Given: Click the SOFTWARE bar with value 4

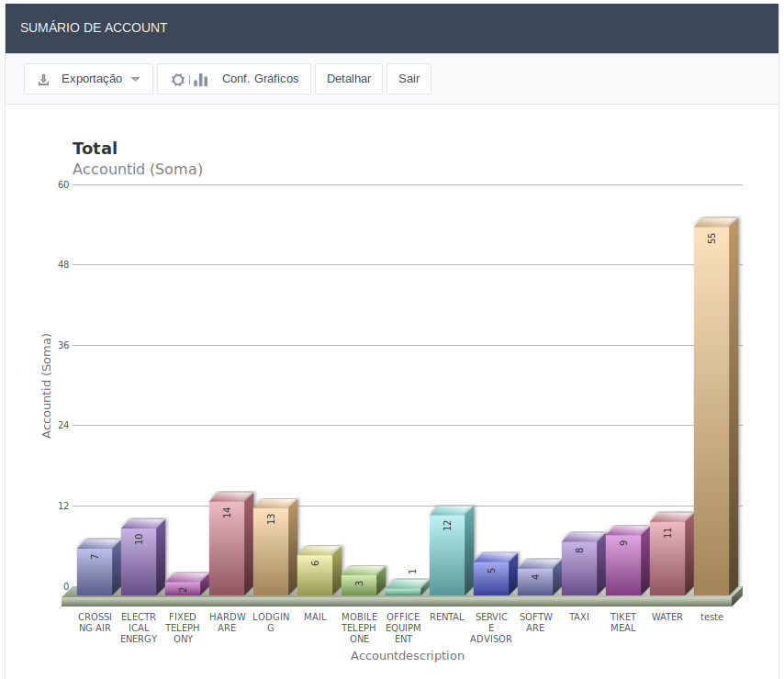Looking at the screenshot, I should (535, 582).
